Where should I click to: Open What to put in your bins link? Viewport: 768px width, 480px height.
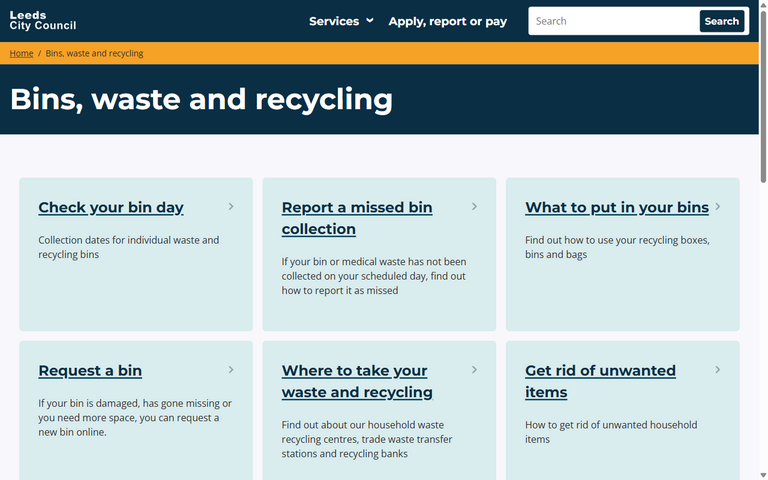click(x=616, y=208)
